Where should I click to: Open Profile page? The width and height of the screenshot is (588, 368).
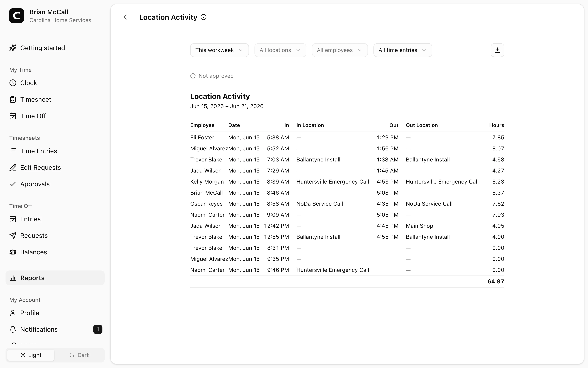[x=55, y=313]
